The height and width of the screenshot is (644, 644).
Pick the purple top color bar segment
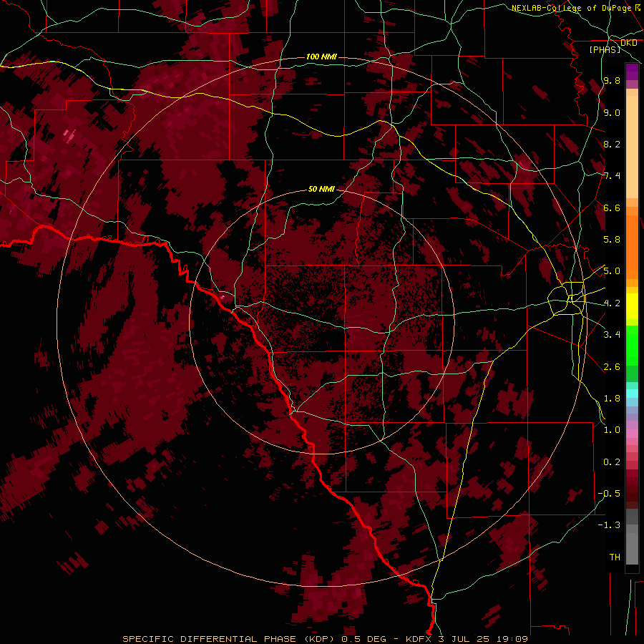click(x=632, y=72)
